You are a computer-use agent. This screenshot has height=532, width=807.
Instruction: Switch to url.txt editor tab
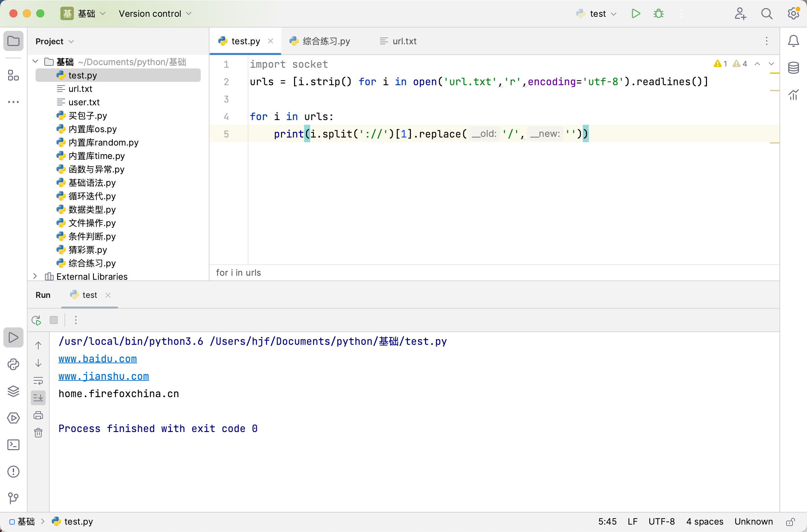pyautogui.click(x=398, y=41)
